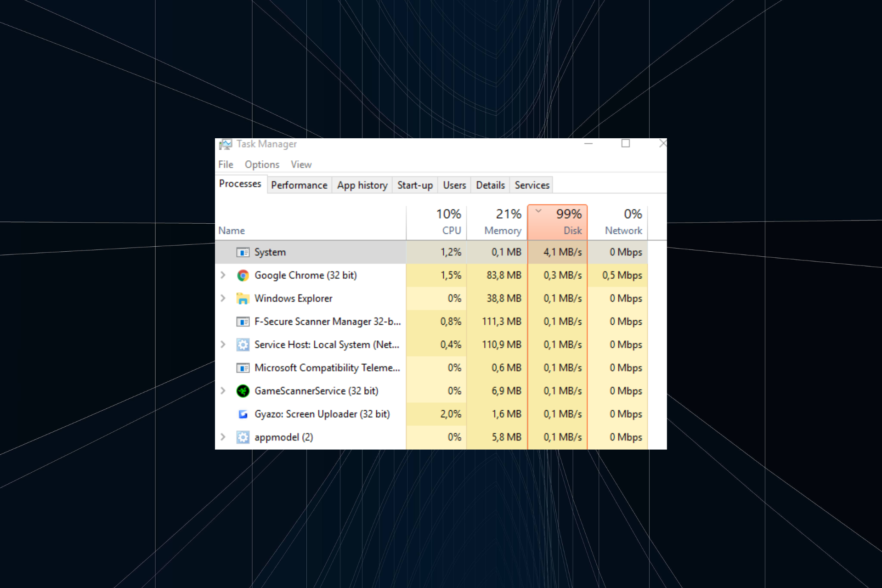This screenshot has height=588, width=882.
Task: Select the System process row
Action: [431, 252]
